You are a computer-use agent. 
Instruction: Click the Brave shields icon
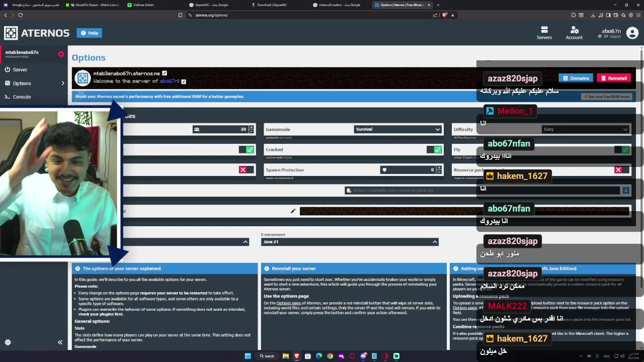pos(445,15)
